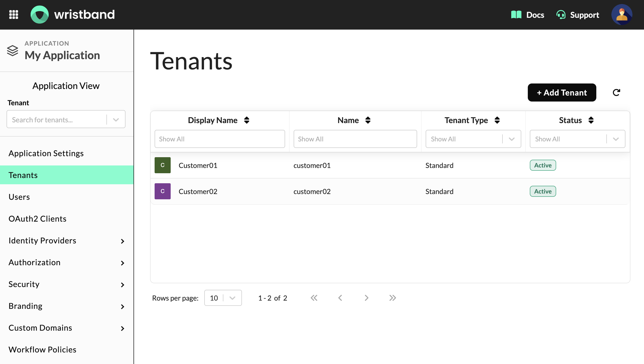Image resolution: width=644 pixels, height=364 pixels.
Task: Expand Security submenu chevron
Action: 122,285
